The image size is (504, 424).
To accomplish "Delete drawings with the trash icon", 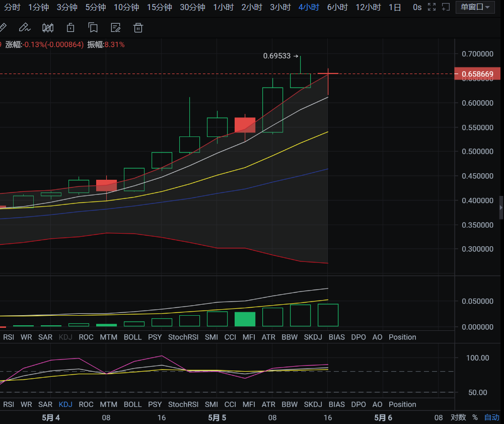I will (x=138, y=28).
